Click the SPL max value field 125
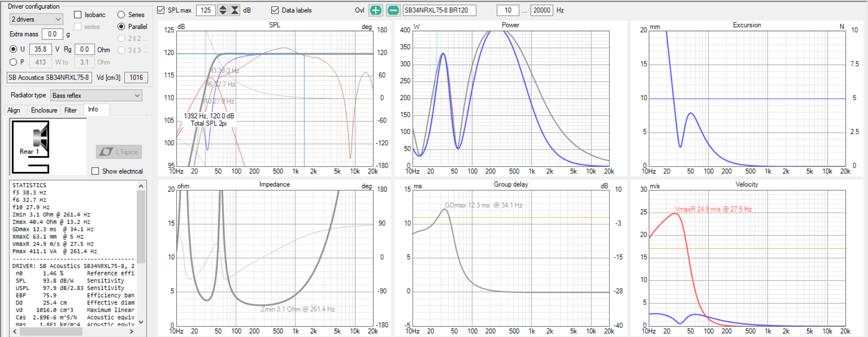The width and height of the screenshot is (868, 337). point(206,10)
